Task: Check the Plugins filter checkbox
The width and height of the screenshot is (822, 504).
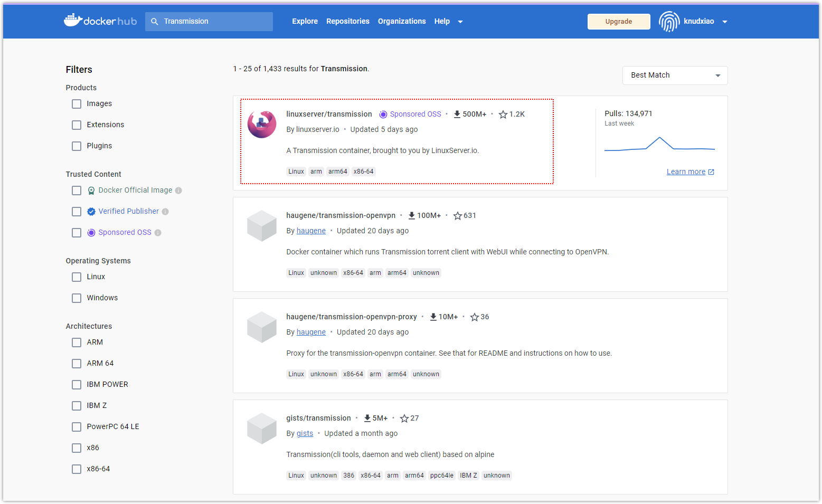Action: click(x=77, y=146)
